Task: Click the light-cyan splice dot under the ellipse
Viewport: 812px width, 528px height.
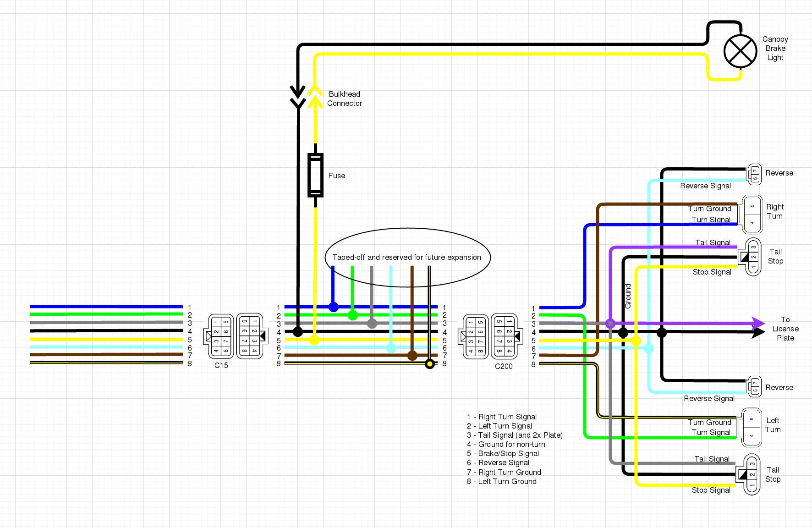Action: point(391,348)
